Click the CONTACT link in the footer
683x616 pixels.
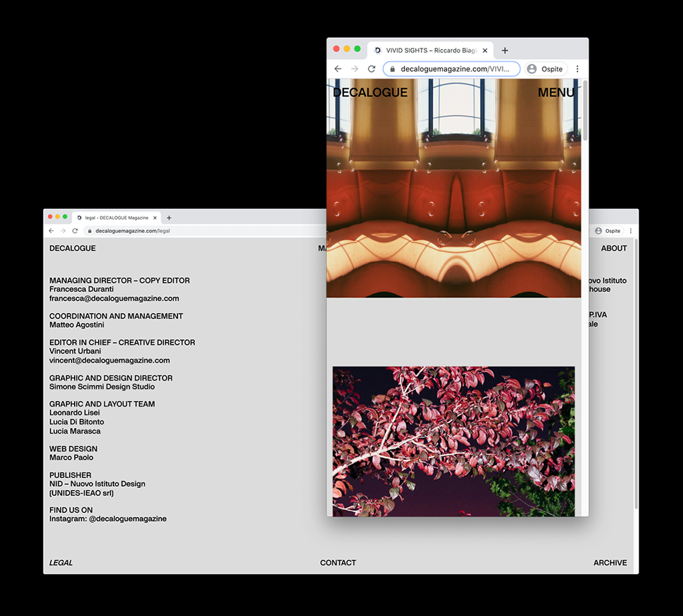click(338, 562)
